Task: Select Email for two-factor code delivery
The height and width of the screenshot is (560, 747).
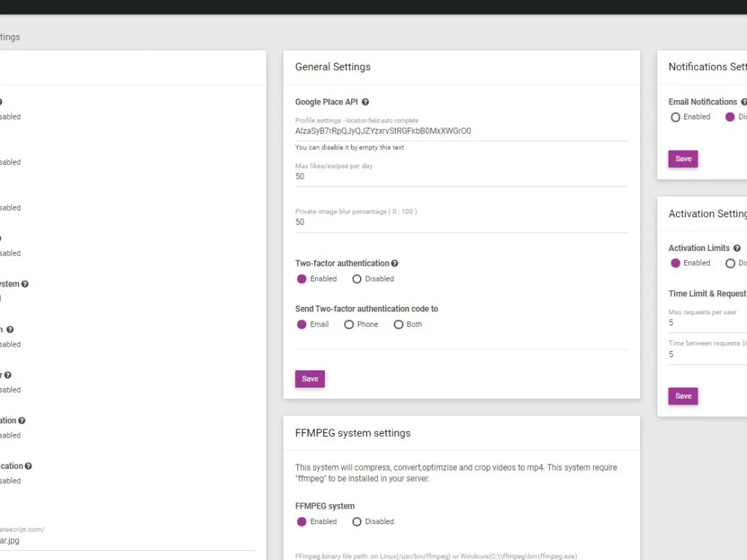Action: (x=302, y=324)
